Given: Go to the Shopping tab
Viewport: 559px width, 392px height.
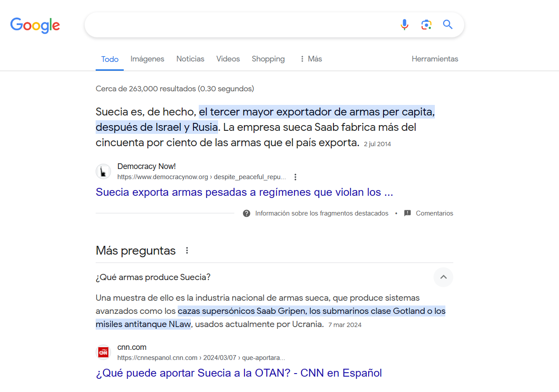Looking at the screenshot, I should click(268, 59).
